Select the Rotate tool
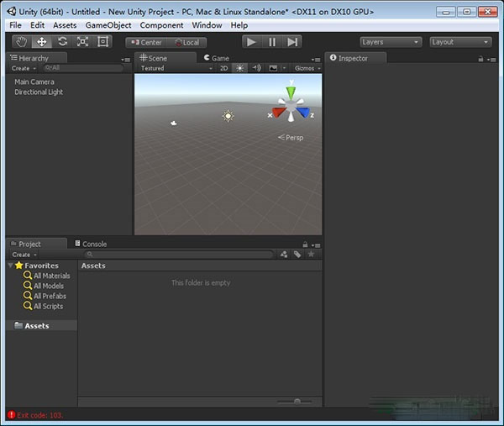 [62, 42]
